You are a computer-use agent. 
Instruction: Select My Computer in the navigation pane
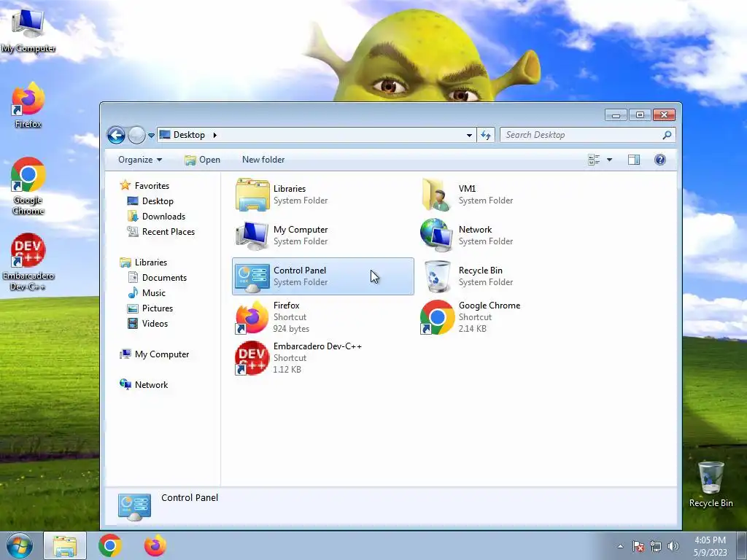click(x=155, y=354)
